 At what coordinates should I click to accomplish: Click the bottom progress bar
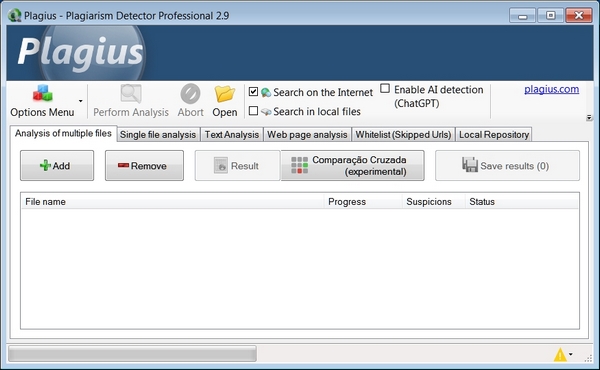tap(132, 354)
